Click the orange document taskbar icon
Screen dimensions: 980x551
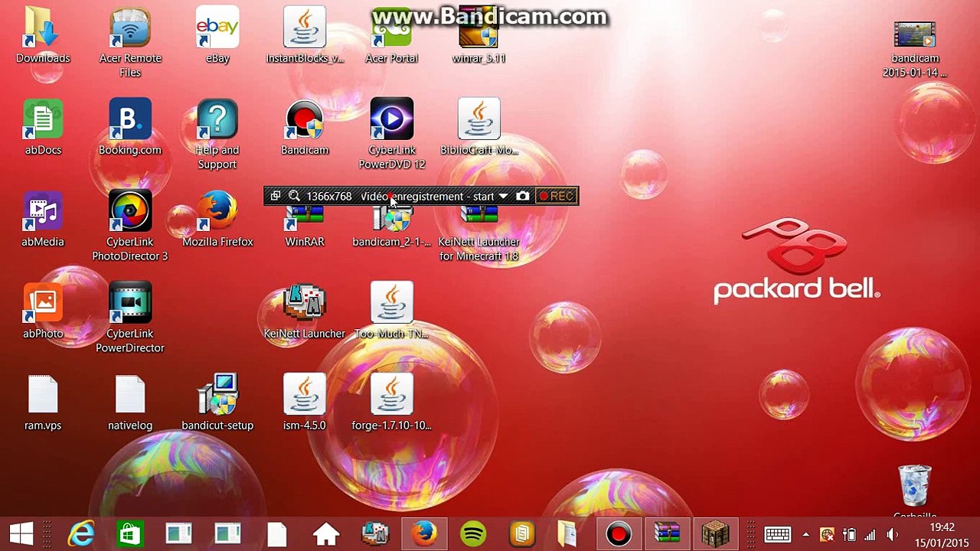(x=522, y=534)
